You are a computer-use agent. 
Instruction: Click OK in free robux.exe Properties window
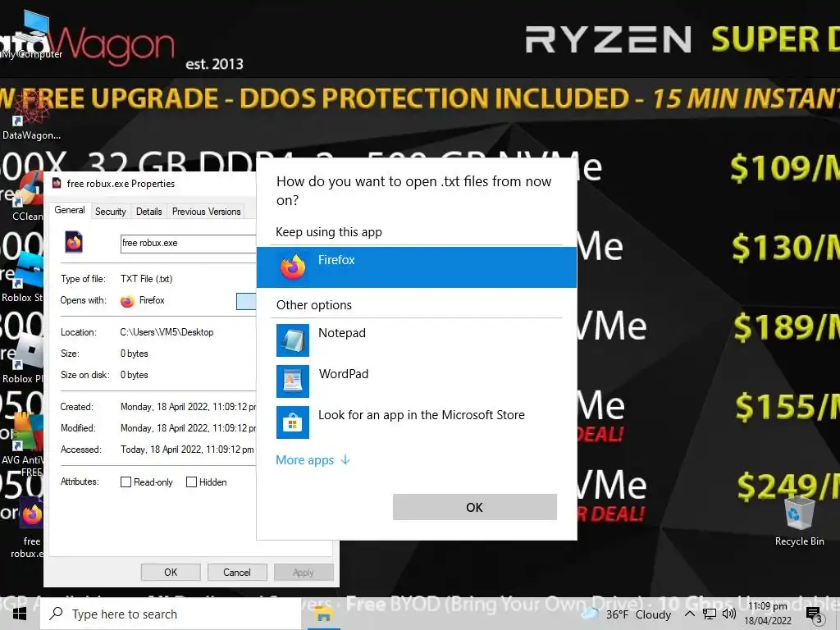[x=171, y=572]
